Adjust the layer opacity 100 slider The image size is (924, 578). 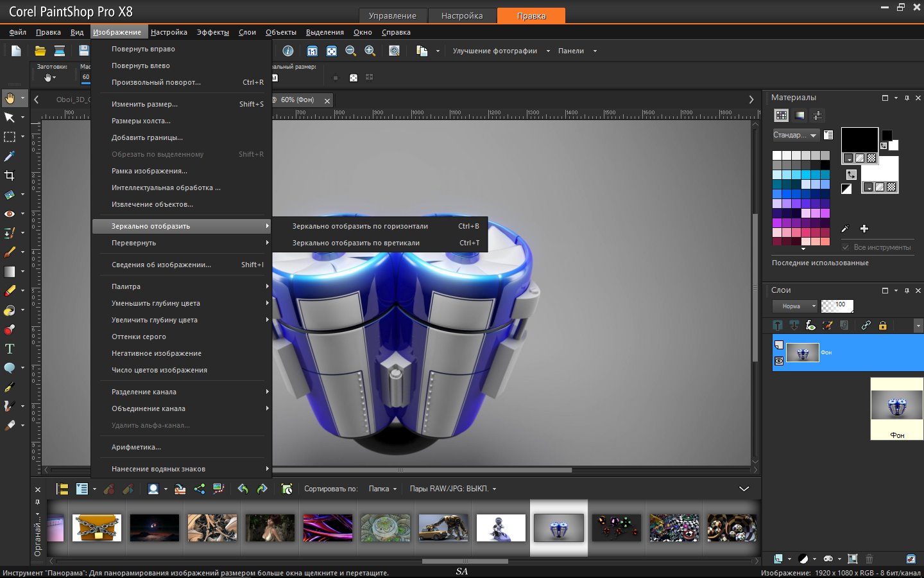coord(837,306)
